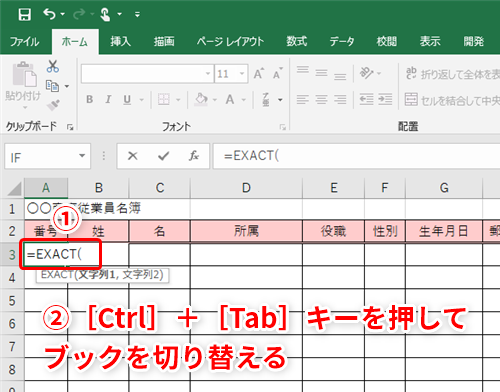Toggle Bold formatting
The height and width of the screenshot is (392, 500).
(89, 99)
